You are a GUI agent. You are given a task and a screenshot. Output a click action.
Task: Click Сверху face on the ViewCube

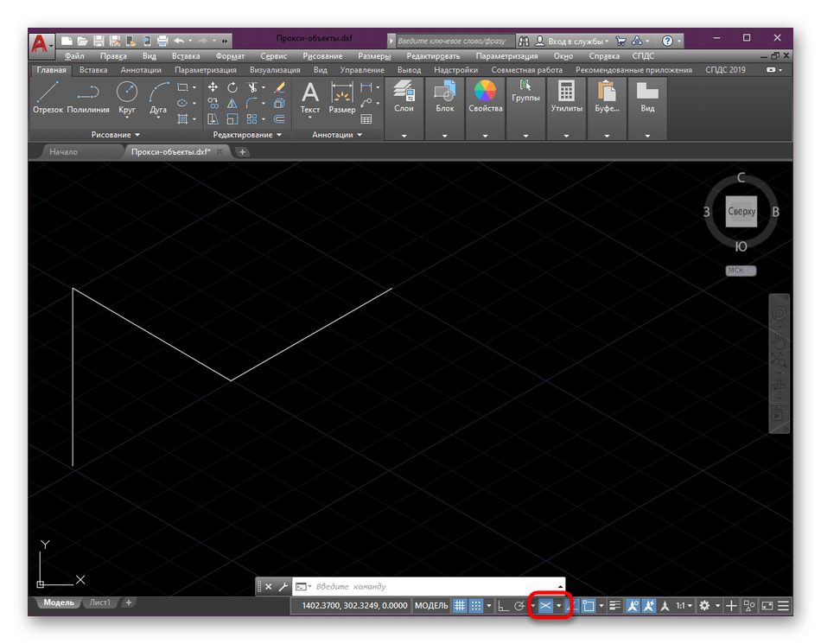pos(741,212)
